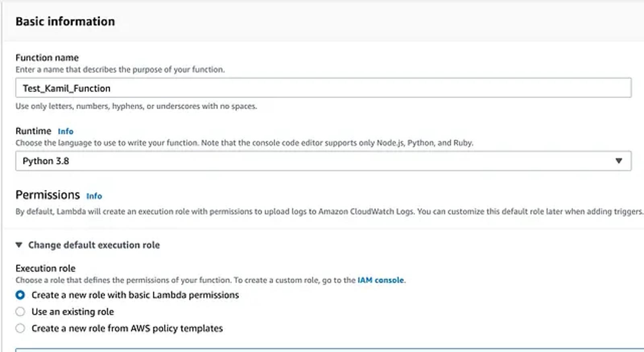The height and width of the screenshot is (352, 644).
Task: Open the Info link beside Permissions
Action: point(94,196)
